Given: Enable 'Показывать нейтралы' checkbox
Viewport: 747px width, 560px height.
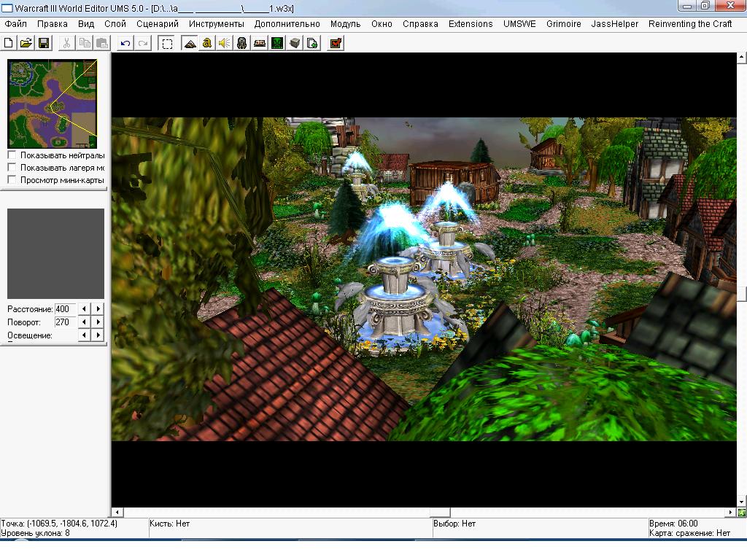Looking at the screenshot, I should tap(12, 155).
